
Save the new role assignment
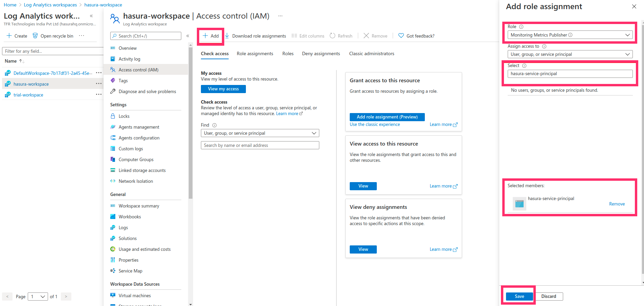point(519,296)
